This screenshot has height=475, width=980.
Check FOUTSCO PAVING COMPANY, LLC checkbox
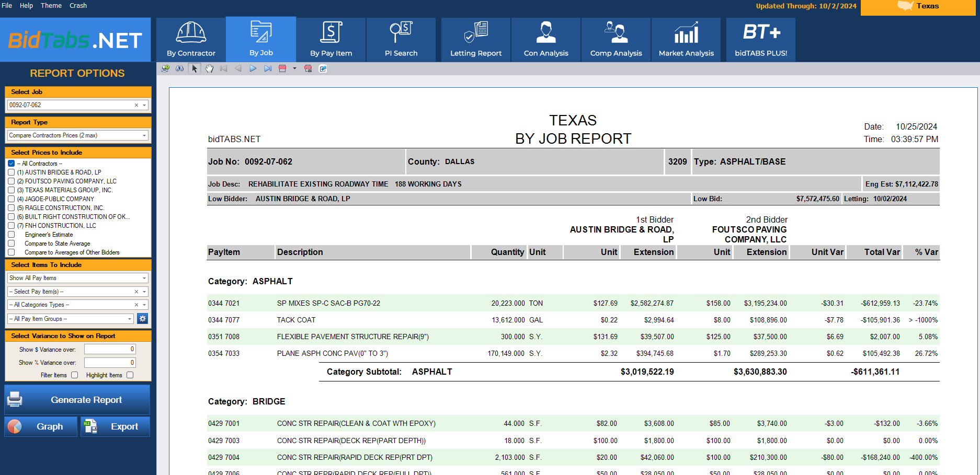pos(11,181)
